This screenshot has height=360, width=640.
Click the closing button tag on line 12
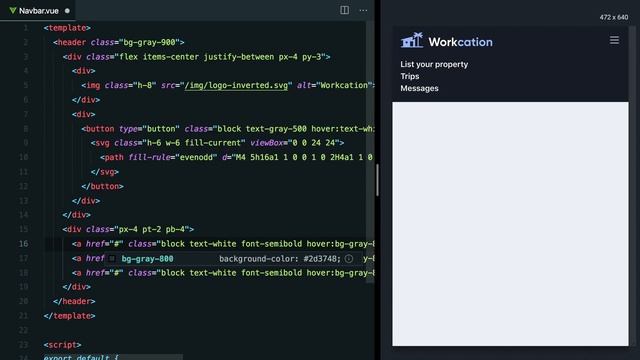(102, 186)
